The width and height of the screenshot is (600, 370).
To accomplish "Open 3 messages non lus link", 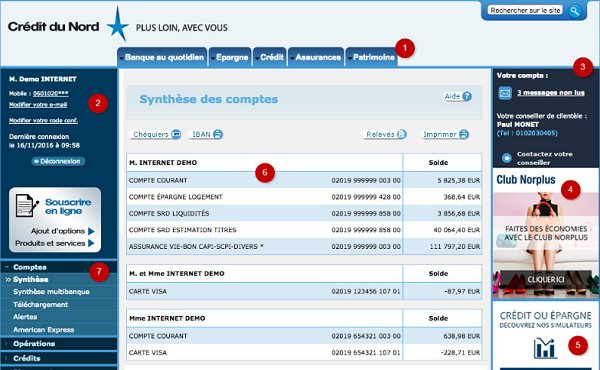I will tap(551, 93).
